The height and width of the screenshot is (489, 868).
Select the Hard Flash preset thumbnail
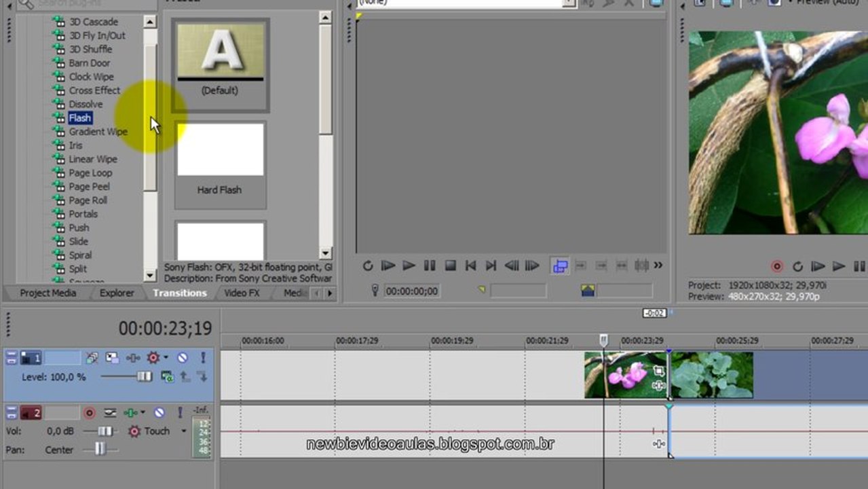pyautogui.click(x=220, y=165)
